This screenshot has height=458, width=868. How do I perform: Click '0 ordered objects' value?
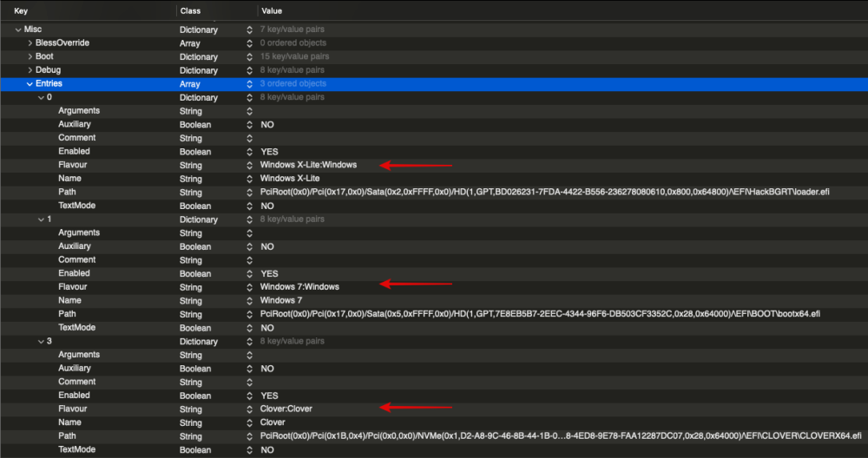pyautogui.click(x=293, y=43)
